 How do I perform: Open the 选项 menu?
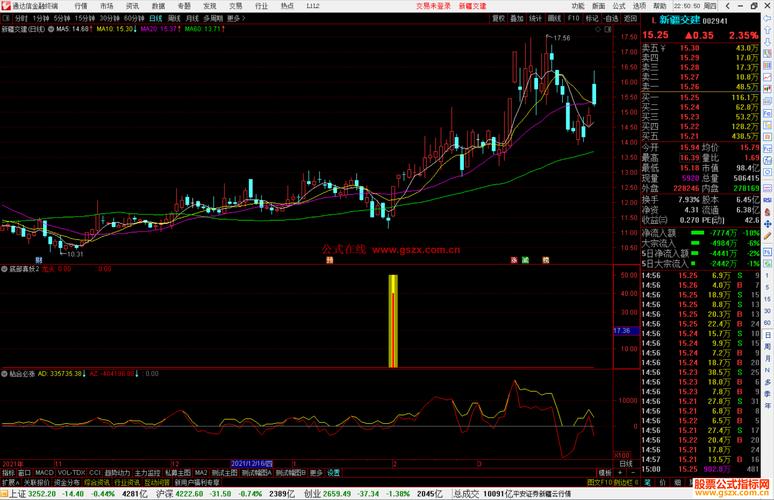point(639,6)
